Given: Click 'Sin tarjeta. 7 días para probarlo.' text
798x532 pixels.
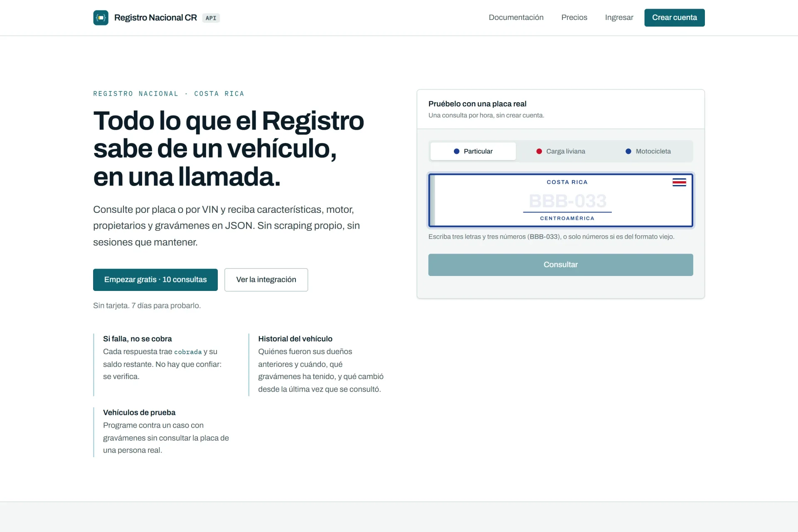Looking at the screenshot, I should pyautogui.click(x=147, y=305).
